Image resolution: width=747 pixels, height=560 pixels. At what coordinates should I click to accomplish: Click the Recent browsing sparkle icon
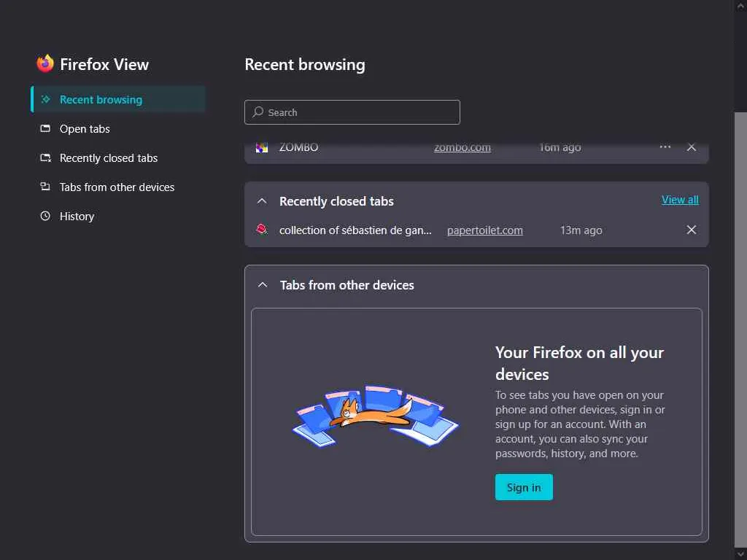coord(45,99)
